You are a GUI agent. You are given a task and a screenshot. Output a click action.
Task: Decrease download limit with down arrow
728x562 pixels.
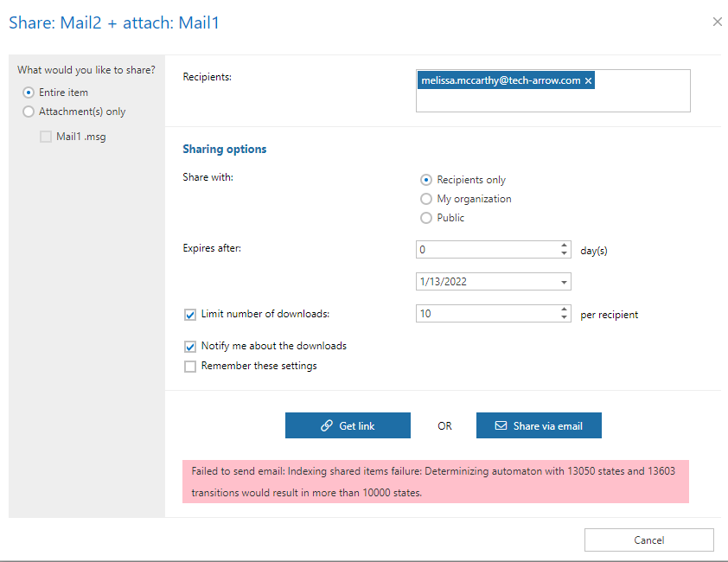click(x=565, y=318)
